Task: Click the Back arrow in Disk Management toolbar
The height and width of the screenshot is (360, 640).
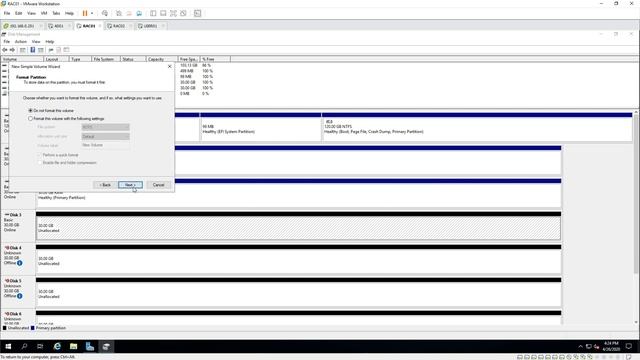Action: coord(5,50)
